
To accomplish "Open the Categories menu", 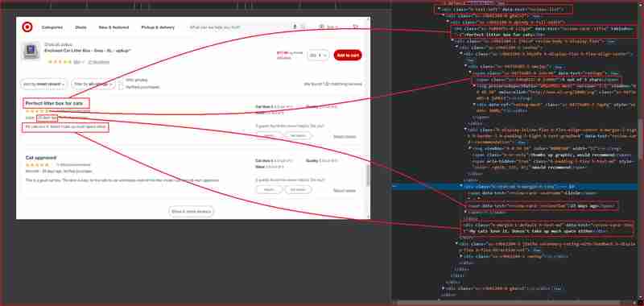I will (x=52, y=27).
